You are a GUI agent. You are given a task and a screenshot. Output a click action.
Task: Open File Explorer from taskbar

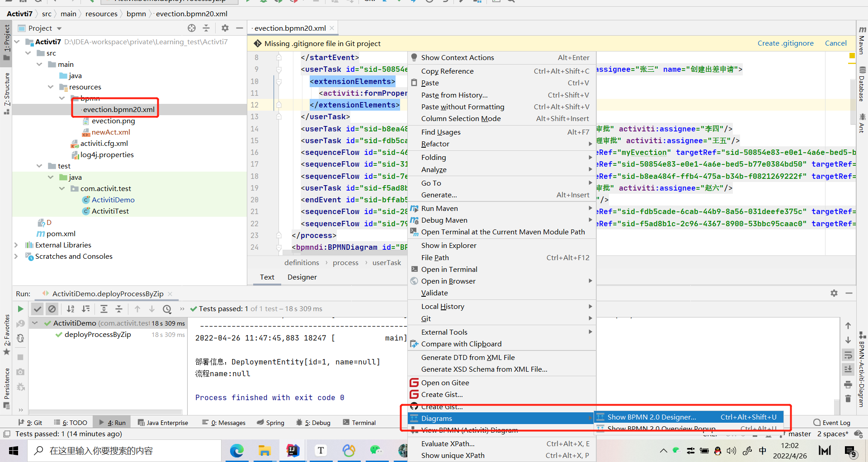click(264, 450)
